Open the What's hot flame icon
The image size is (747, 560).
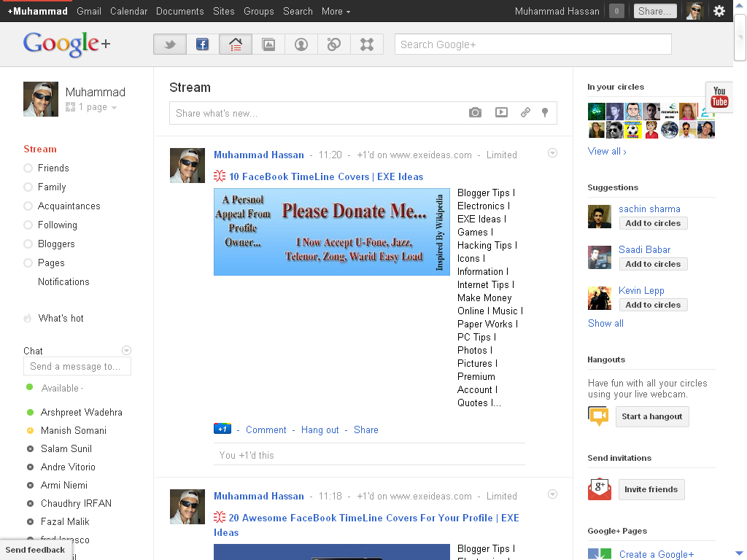coord(28,318)
